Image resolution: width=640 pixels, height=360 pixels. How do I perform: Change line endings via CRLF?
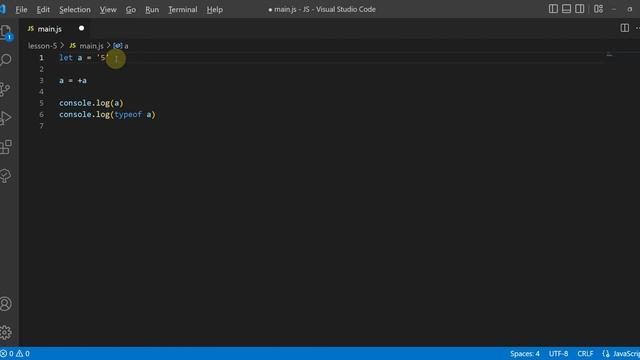click(585, 353)
